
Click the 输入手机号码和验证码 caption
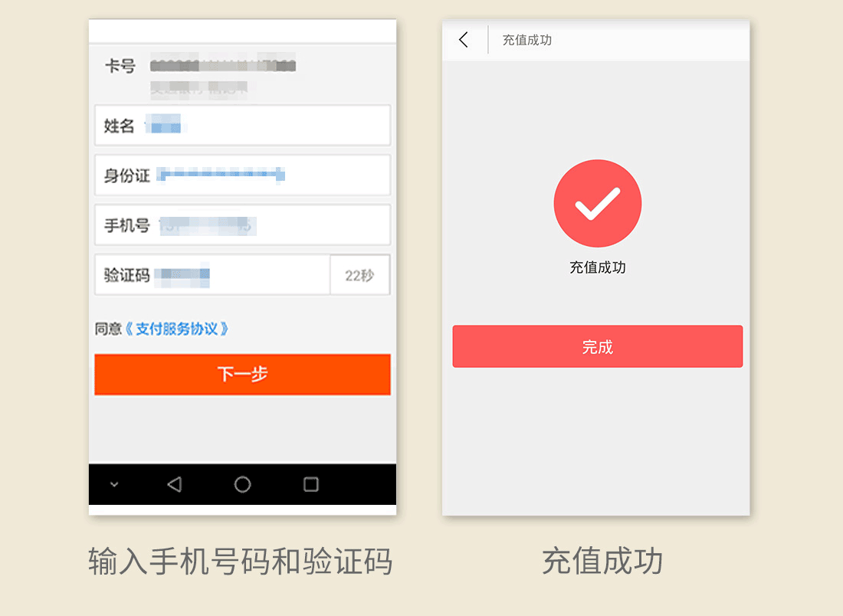241,561
